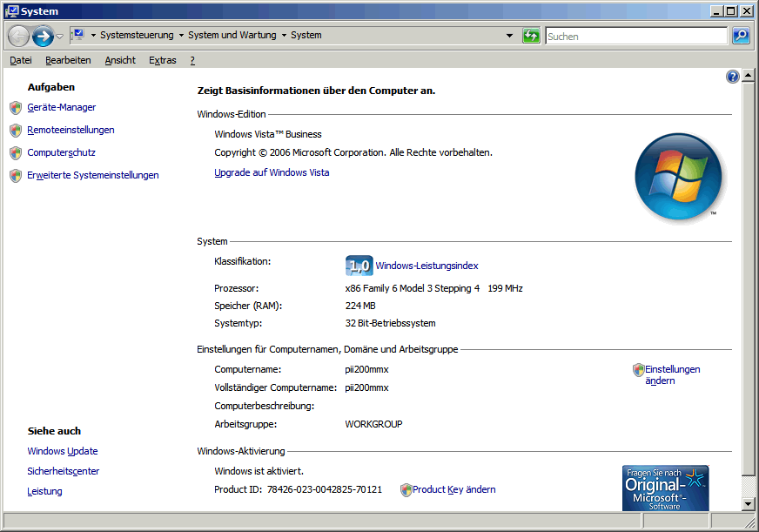The width and height of the screenshot is (759, 532).
Task: Click the forward navigation arrow button
Action: pyautogui.click(x=43, y=37)
